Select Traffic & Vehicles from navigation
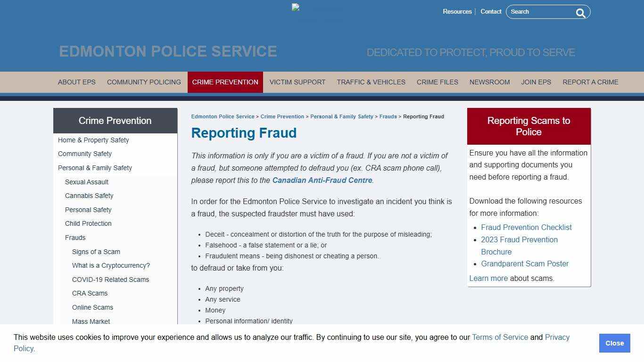This screenshot has width=644, height=362. click(371, 82)
